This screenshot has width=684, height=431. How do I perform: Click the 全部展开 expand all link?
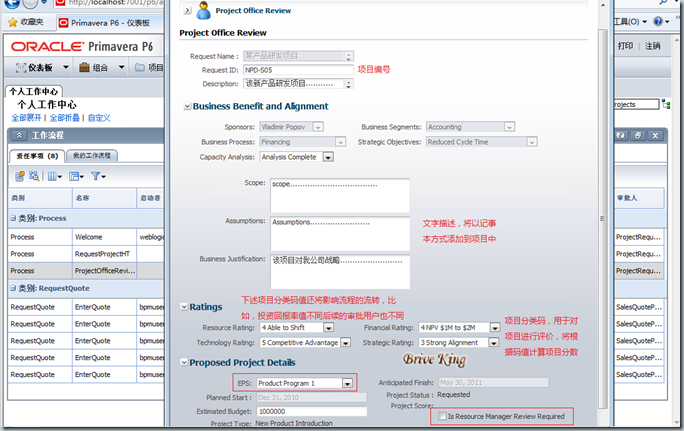coord(28,118)
